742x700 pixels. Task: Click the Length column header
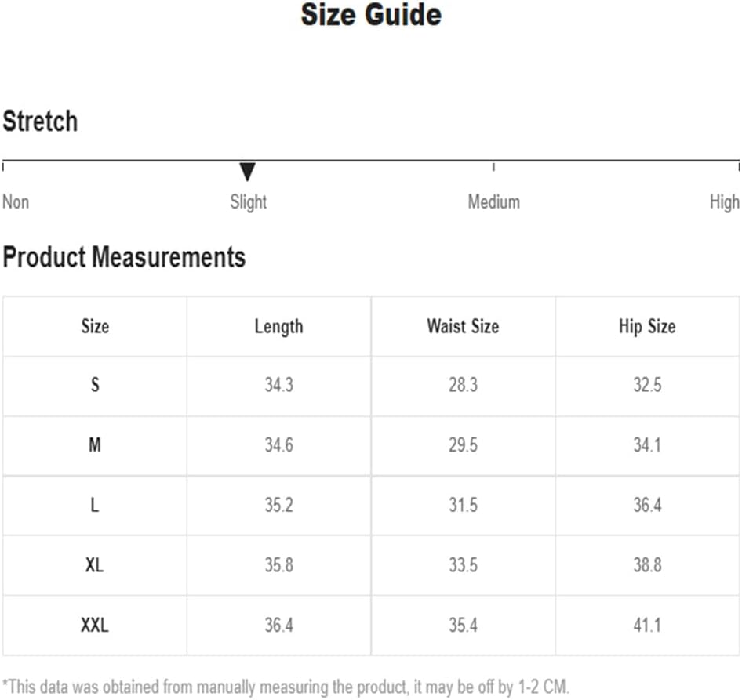(x=278, y=327)
